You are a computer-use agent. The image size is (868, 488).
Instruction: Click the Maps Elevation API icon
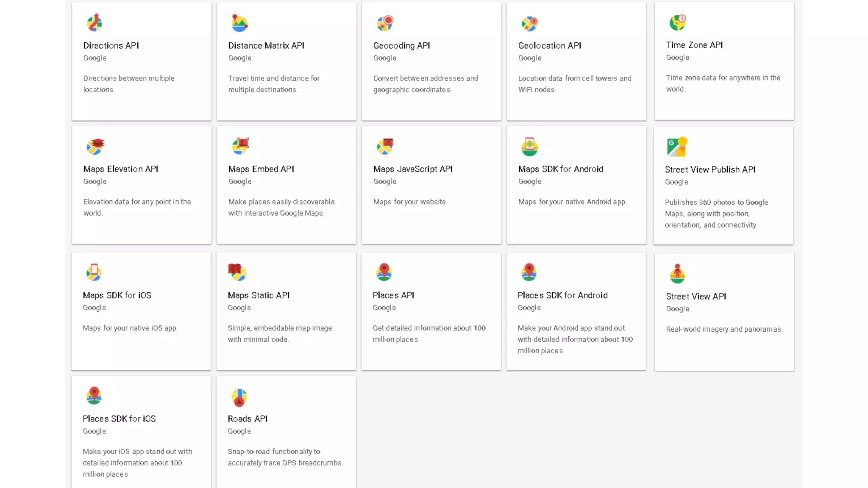[x=95, y=147]
